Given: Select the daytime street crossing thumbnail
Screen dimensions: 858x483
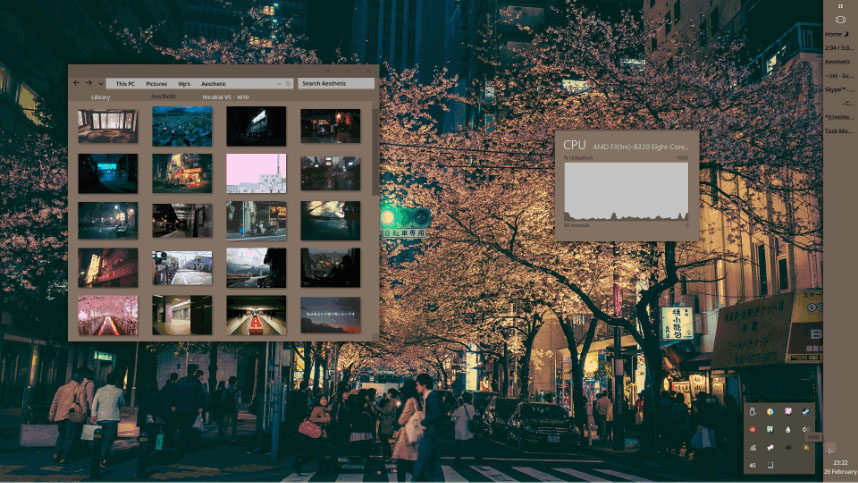Looking at the screenshot, I should coord(182,268).
